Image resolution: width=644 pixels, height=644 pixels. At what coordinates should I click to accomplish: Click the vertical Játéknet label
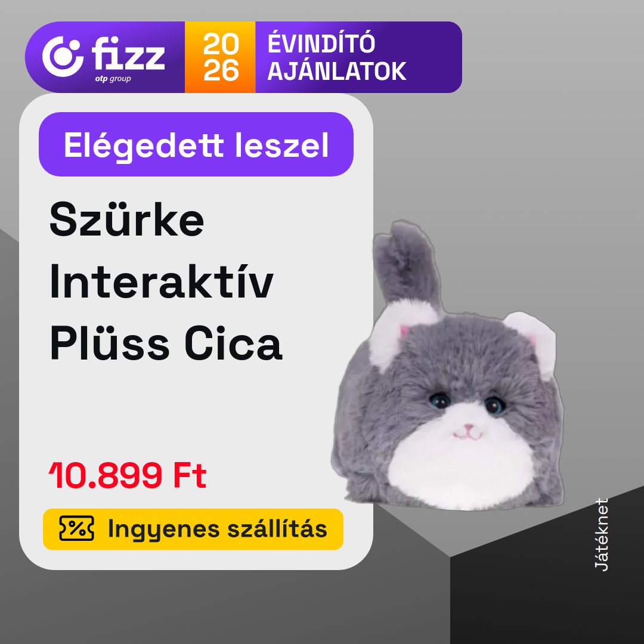coord(602,534)
